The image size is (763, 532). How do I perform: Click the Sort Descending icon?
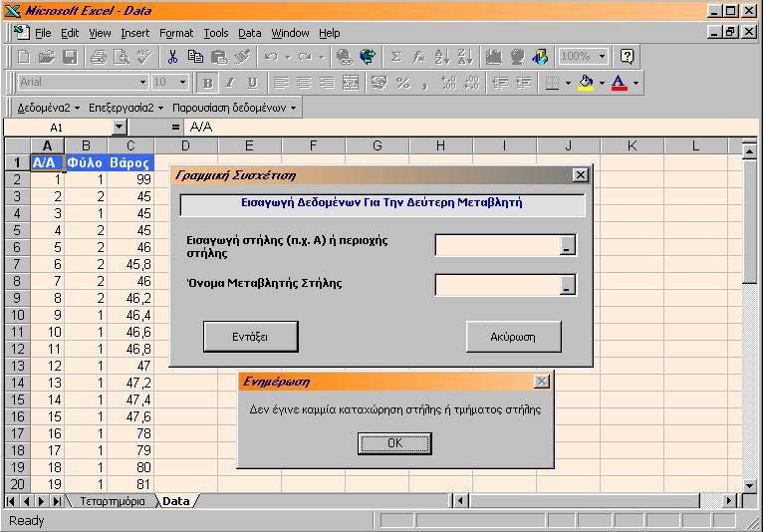pyautogui.click(x=465, y=57)
